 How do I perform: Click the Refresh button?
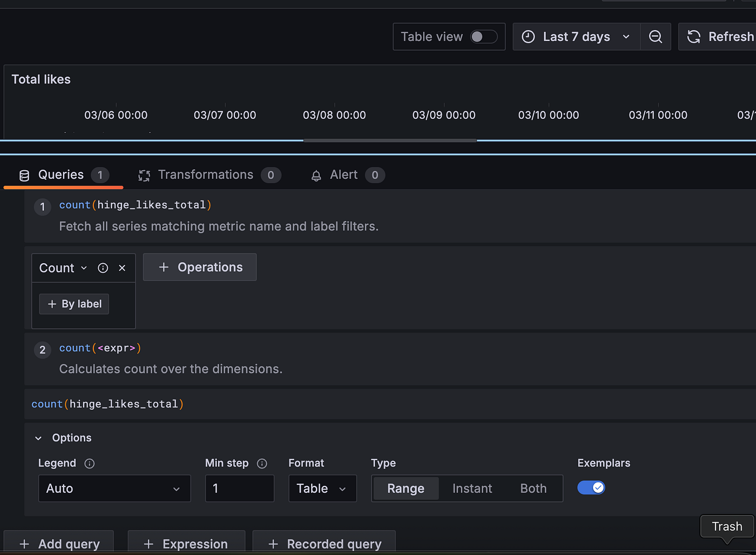click(717, 37)
